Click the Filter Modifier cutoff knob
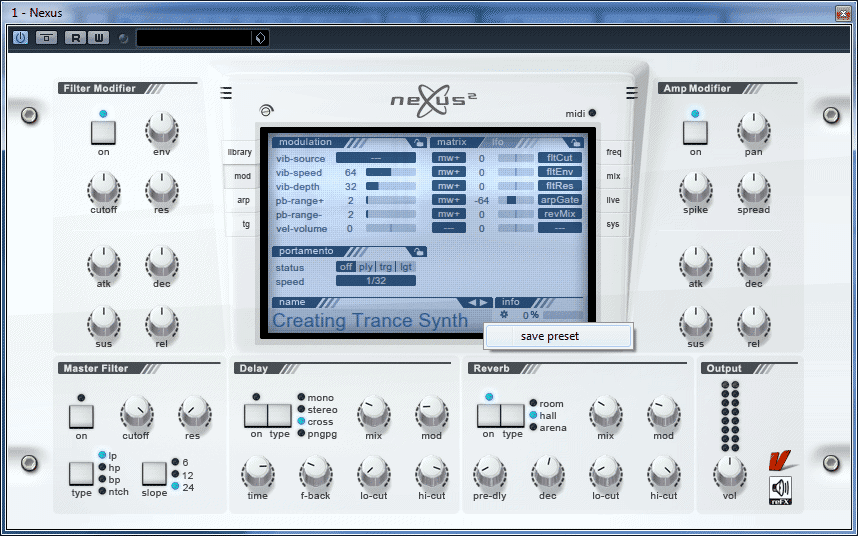 103,188
